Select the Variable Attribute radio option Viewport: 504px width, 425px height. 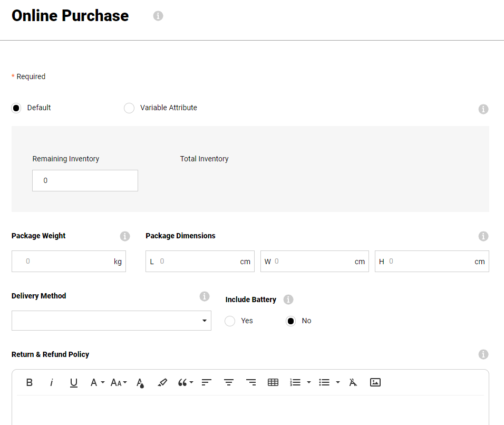point(129,108)
